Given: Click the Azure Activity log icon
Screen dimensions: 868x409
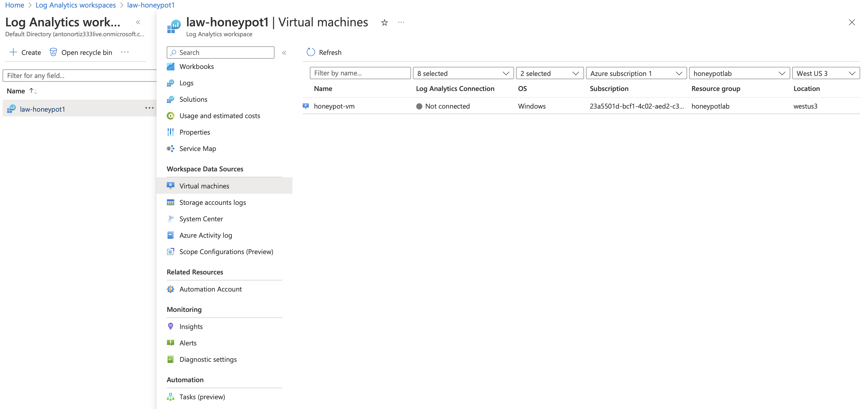Looking at the screenshot, I should point(171,235).
